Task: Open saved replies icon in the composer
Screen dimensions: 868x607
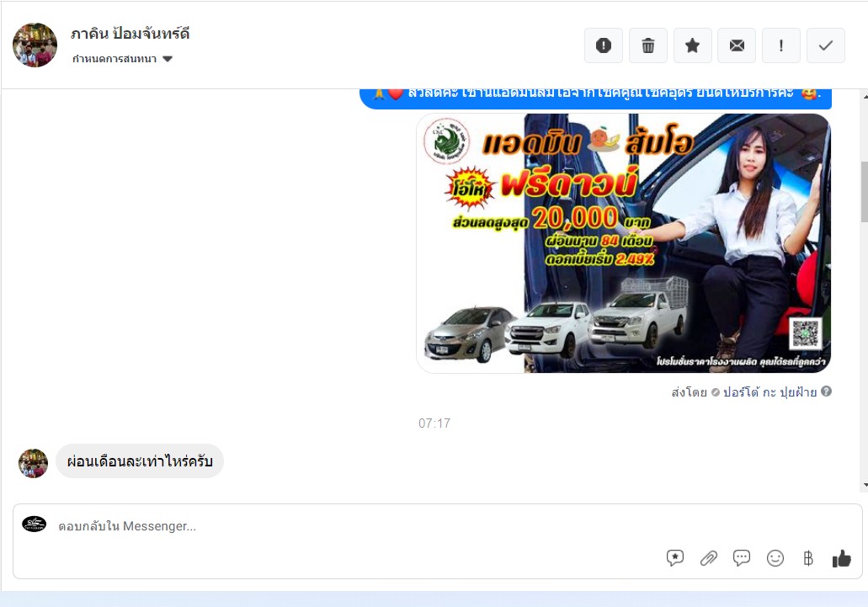Action: click(675, 558)
